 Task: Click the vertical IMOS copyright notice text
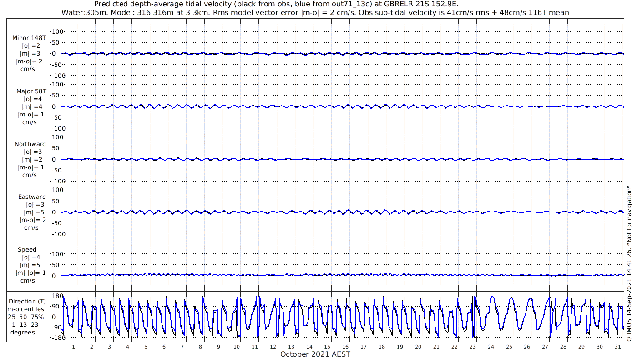coord(629,263)
